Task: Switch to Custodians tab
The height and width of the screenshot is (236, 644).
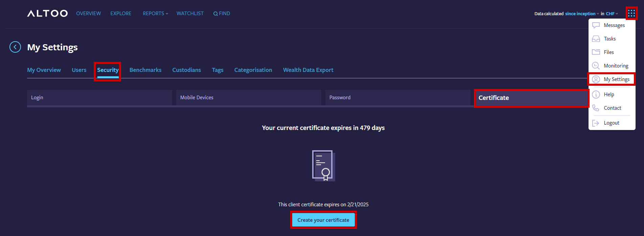Action: [187, 70]
